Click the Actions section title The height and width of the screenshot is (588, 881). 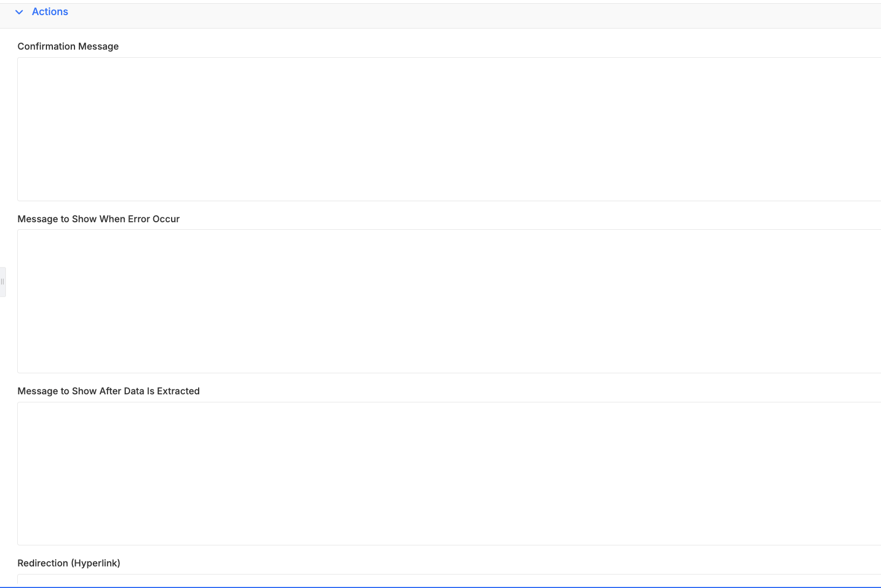[50, 12]
